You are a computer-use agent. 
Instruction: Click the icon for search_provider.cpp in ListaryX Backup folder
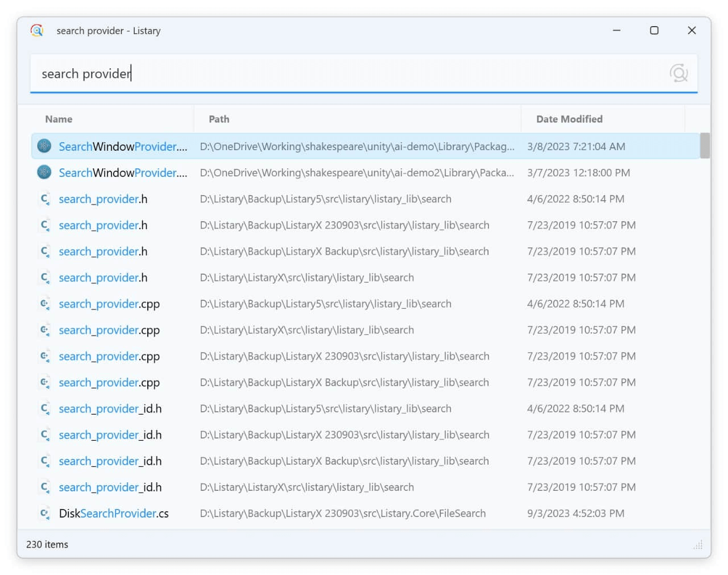pyautogui.click(x=44, y=382)
